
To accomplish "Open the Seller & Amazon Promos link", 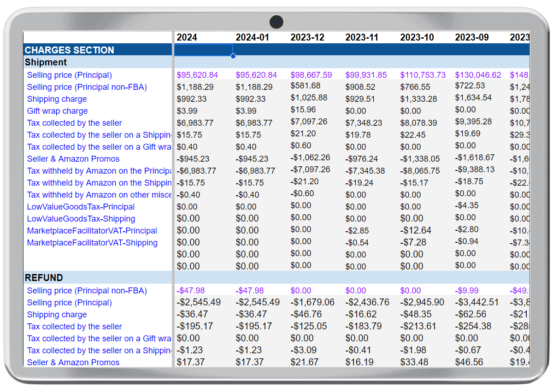I will click(73, 159).
